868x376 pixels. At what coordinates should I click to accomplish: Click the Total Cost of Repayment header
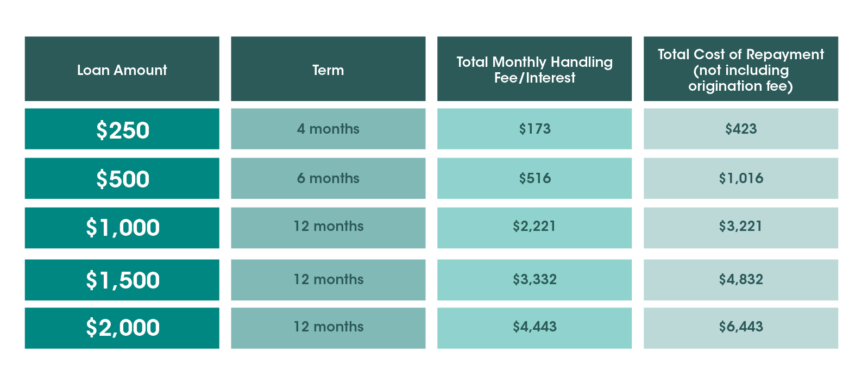point(741,69)
